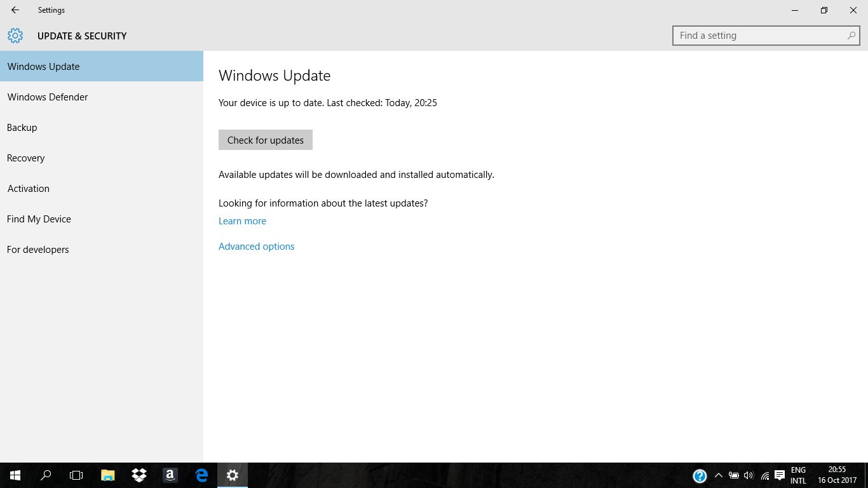Viewport: 868px width, 488px height.
Task: Launch Microsoft Edge from the taskbar
Action: pyautogui.click(x=201, y=475)
